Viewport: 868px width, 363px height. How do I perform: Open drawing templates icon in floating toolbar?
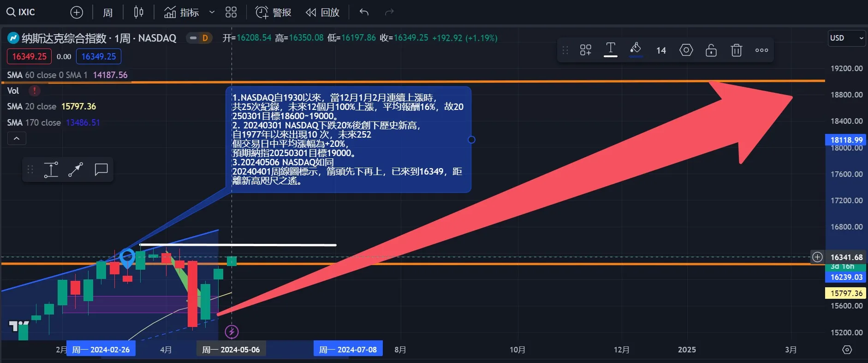(586, 50)
